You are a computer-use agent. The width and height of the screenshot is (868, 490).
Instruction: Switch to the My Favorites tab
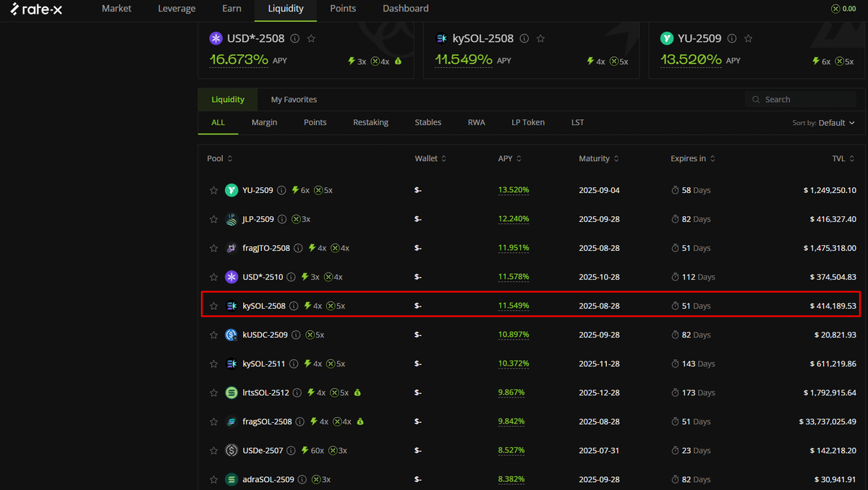tap(294, 99)
